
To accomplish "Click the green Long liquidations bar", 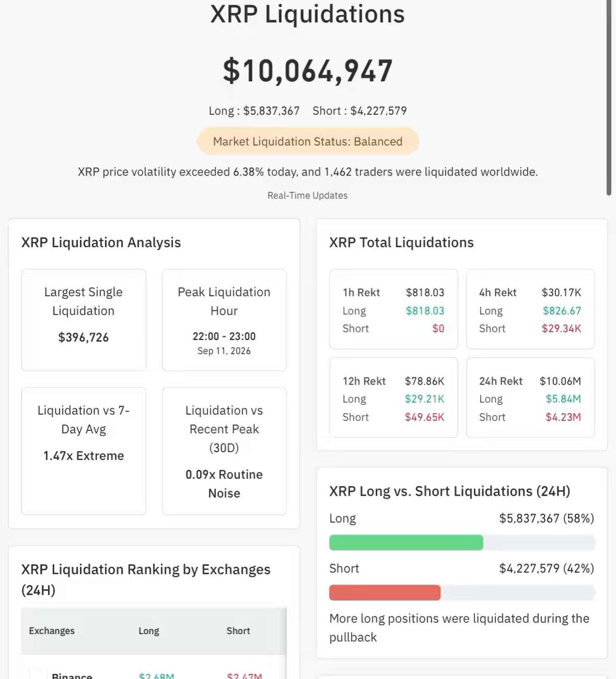I will point(406,543).
